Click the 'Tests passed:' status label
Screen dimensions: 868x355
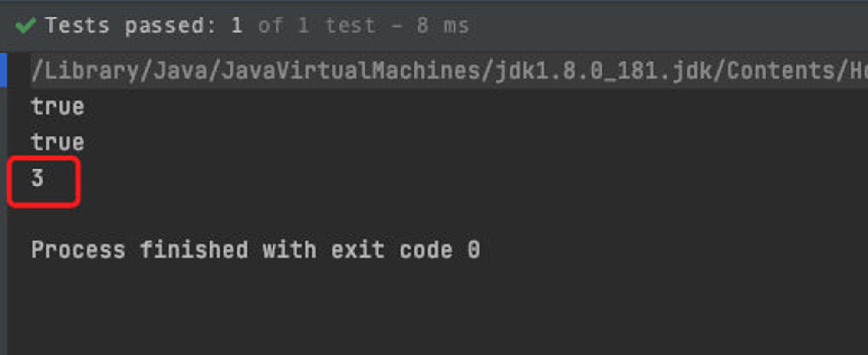pyautogui.click(x=130, y=25)
